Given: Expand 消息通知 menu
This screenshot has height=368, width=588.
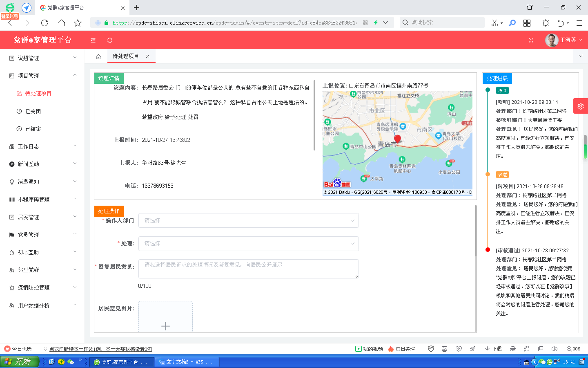Looking at the screenshot, I should 42,182.
